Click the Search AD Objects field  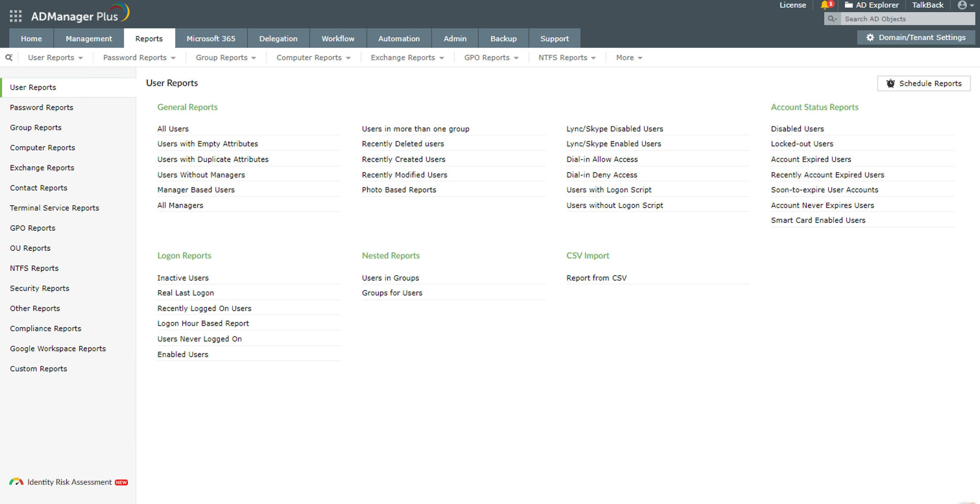(907, 18)
